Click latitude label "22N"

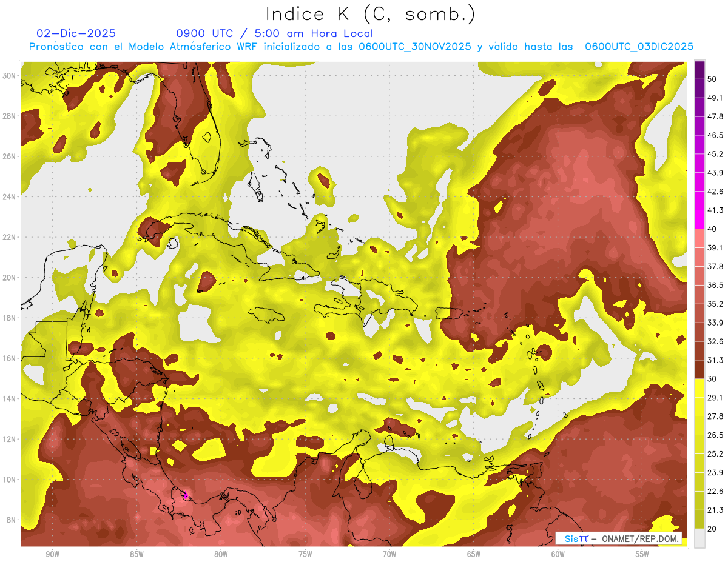tap(9, 237)
